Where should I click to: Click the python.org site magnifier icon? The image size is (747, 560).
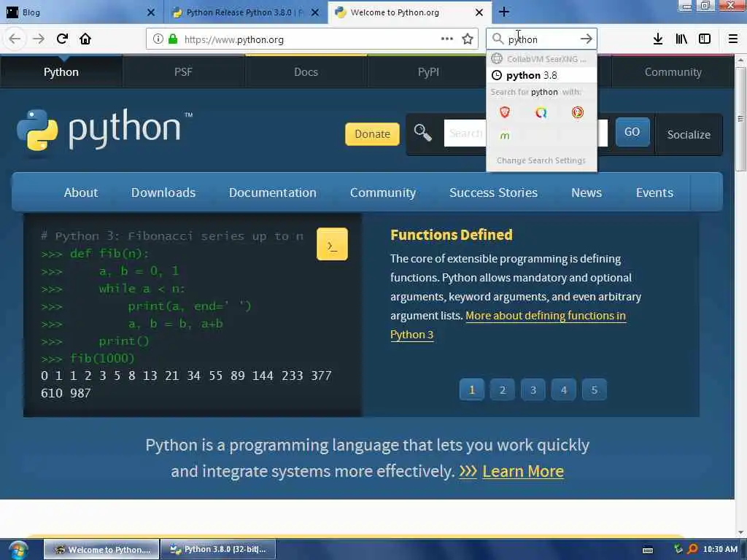(422, 133)
